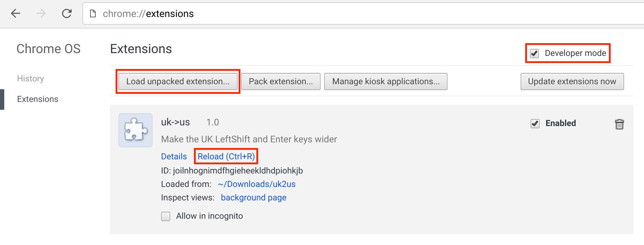Disable the uk->us extension
The height and width of the screenshot is (245, 644).
pyautogui.click(x=534, y=124)
